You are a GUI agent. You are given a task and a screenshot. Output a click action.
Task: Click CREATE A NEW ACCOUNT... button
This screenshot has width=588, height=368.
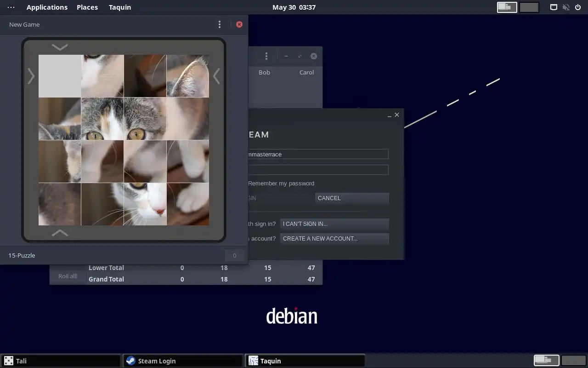point(334,239)
